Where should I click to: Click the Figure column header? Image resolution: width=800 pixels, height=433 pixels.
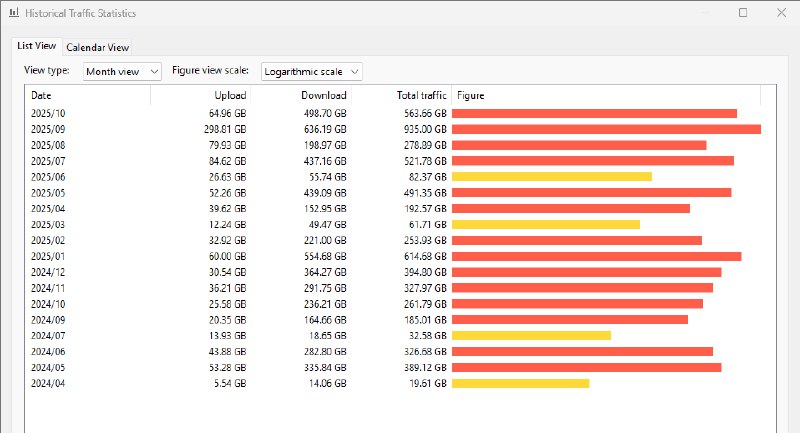606,95
